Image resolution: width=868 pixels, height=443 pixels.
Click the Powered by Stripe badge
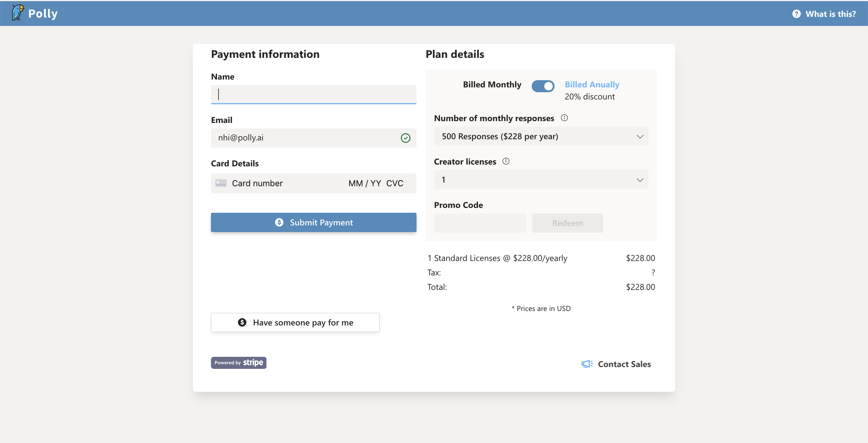(x=238, y=363)
